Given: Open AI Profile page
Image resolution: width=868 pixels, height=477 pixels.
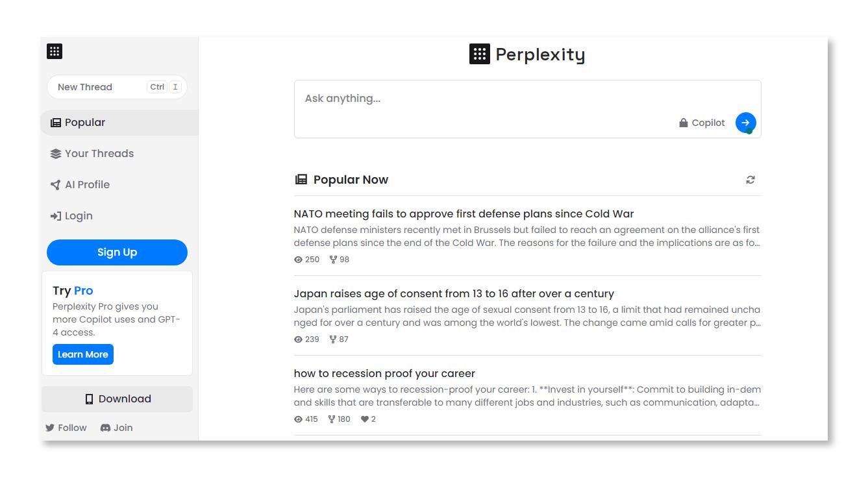Looking at the screenshot, I should [x=87, y=185].
